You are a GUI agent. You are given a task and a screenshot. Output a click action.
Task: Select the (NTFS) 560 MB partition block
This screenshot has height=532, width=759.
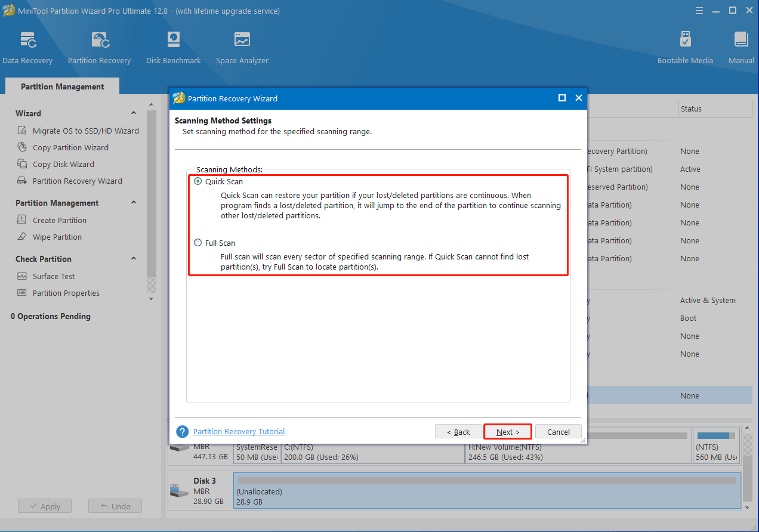pyautogui.click(x=717, y=446)
